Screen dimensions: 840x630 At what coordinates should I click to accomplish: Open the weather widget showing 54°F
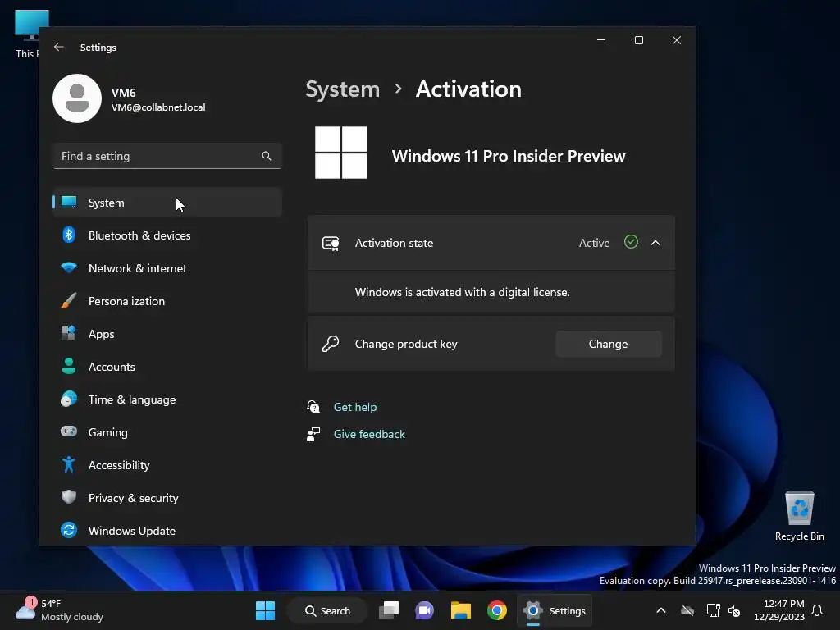[59, 610]
